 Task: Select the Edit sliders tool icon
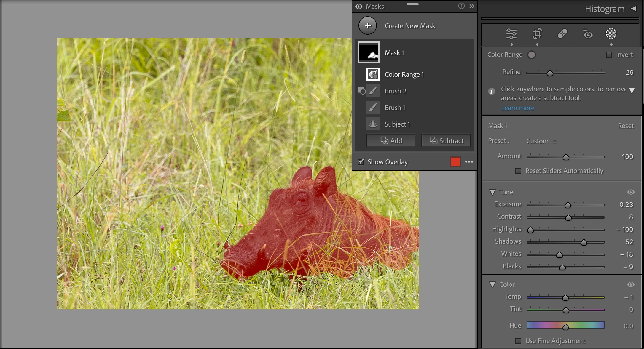coord(511,34)
